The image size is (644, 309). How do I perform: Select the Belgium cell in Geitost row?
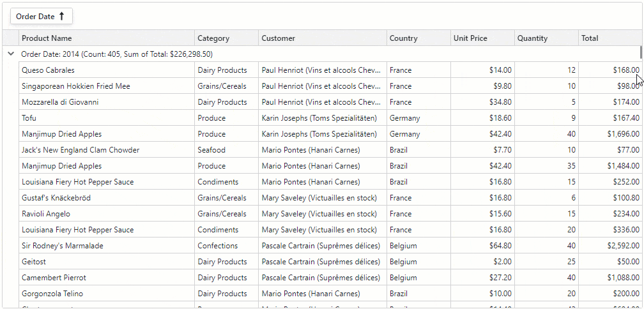[x=403, y=262]
